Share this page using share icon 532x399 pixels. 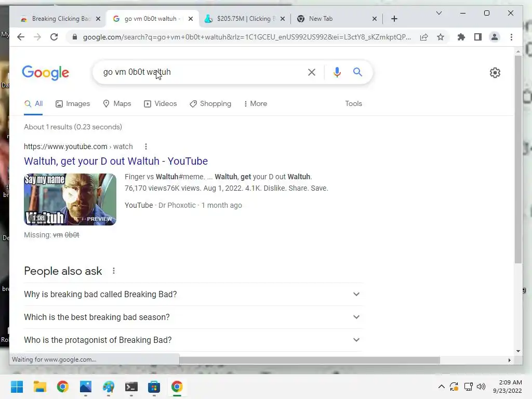pyautogui.click(x=424, y=37)
